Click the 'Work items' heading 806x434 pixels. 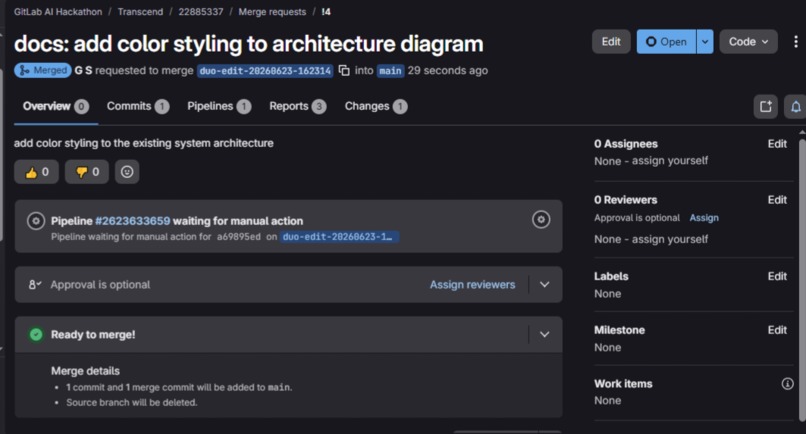click(x=623, y=384)
